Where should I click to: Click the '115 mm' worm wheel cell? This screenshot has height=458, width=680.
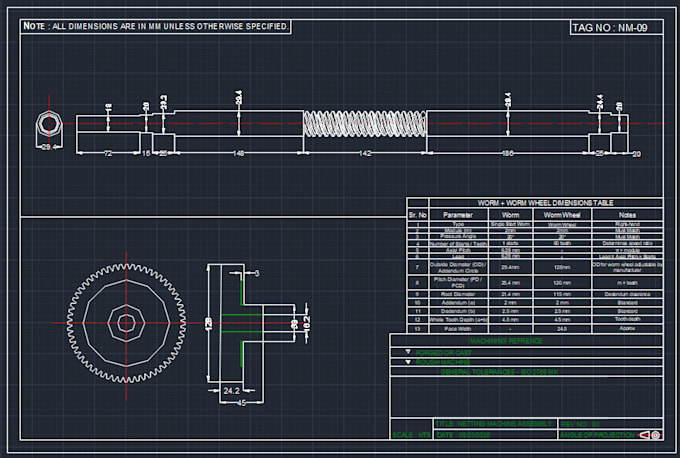(562, 294)
